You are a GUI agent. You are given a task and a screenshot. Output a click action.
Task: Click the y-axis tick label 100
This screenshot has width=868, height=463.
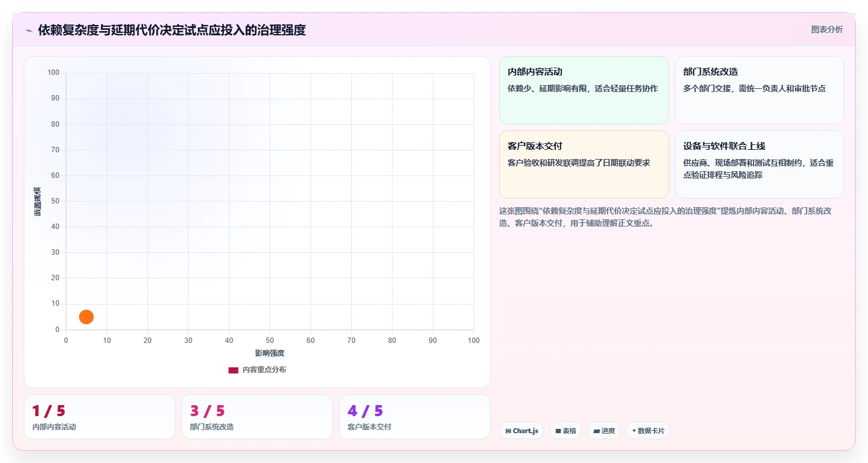54,73
